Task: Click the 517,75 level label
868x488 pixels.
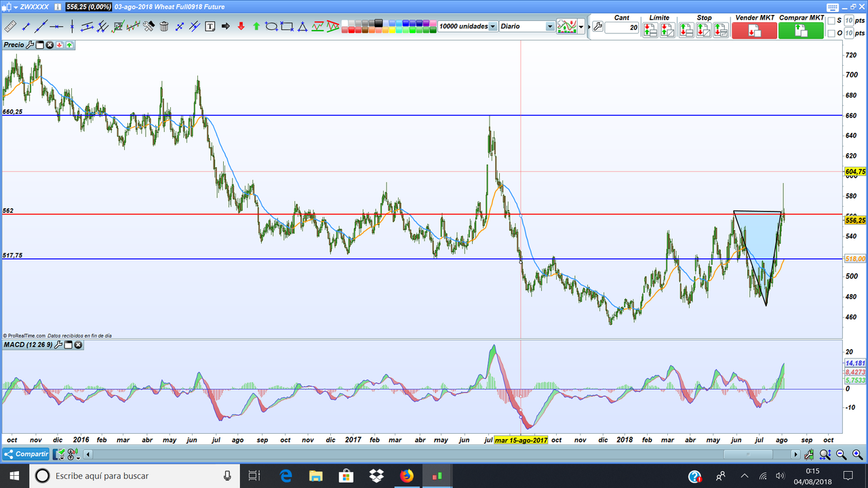Action: coord(13,256)
